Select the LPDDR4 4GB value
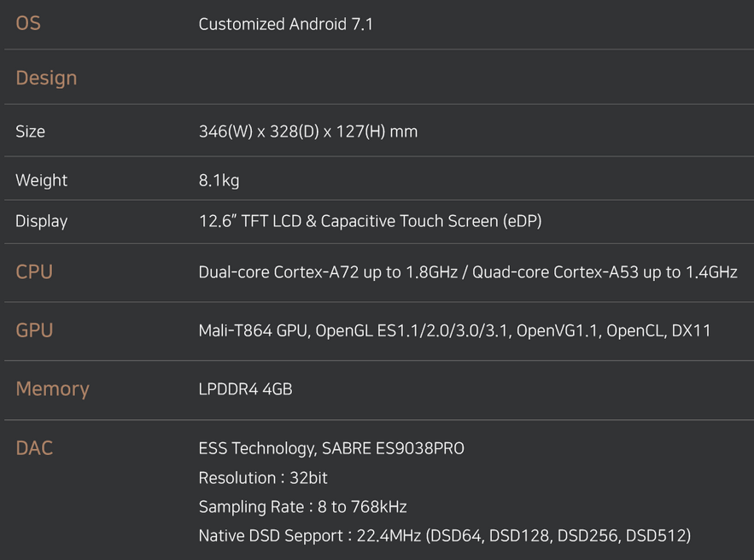This screenshot has height=560, width=754. pyautogui.click(x=245, y=389)
